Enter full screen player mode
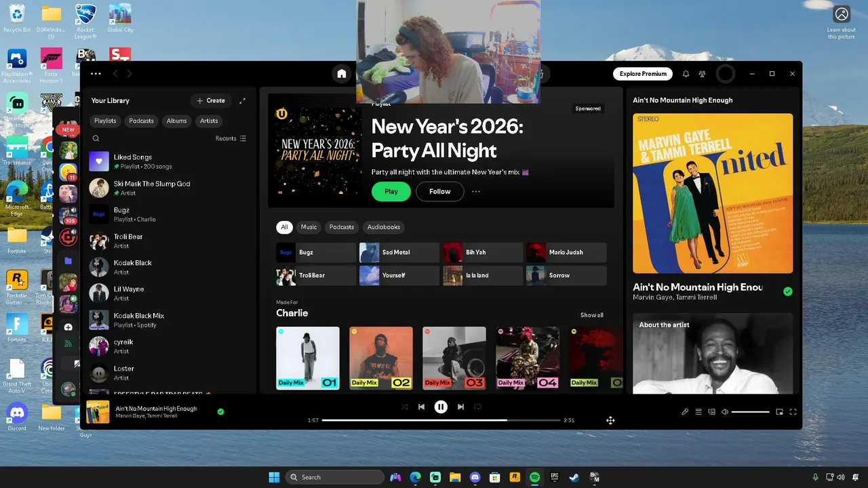868x488 pixels. pos(793,411)
